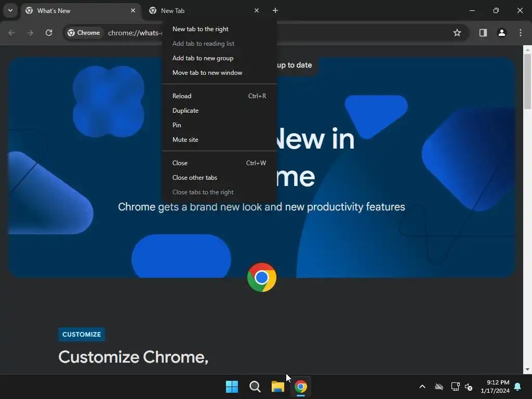532x399 pixels.
Task: Close the New Tab tab
Action: click(x=257, y=10)
